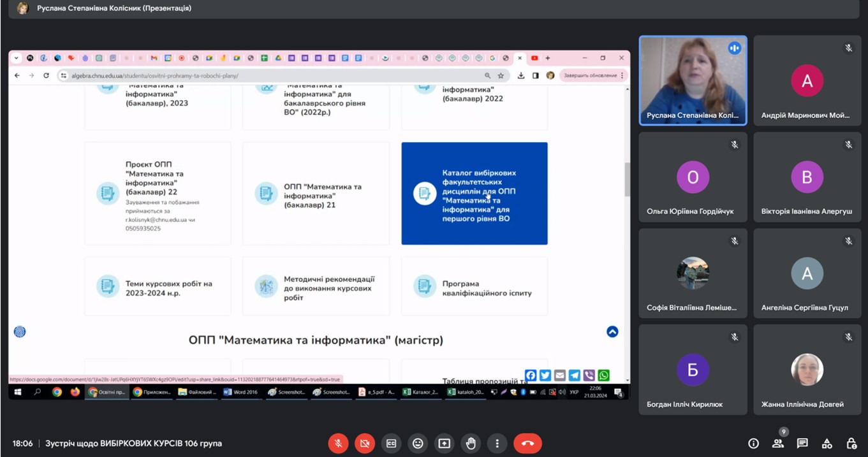Turn on camera in Meet controls
The width and height of the screenshot is (868, 457).
point(364,443)
